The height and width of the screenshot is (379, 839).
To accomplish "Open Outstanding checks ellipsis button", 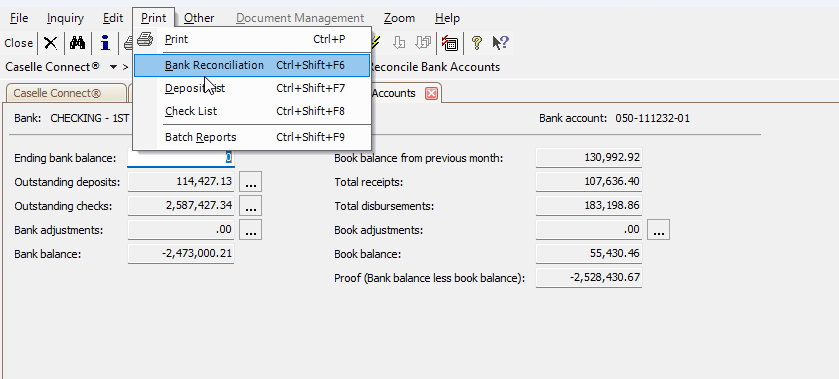I will 250,206.
